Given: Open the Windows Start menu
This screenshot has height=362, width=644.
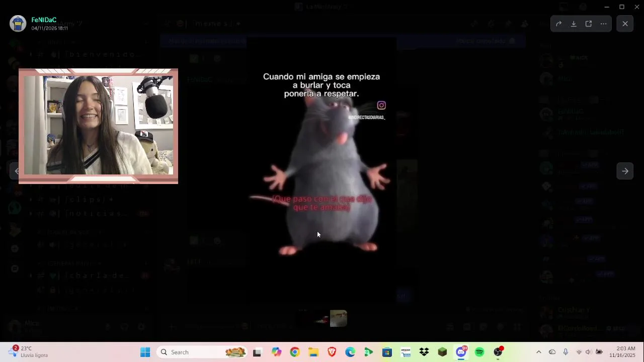Looking at the screenshot, I should click(x=145, y=352).
